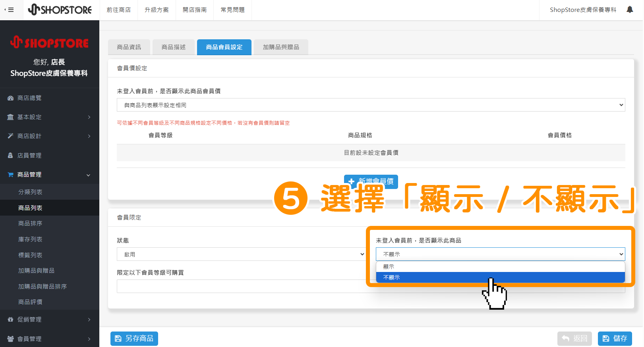Click the 儲存 button

(x=615, y=338)
